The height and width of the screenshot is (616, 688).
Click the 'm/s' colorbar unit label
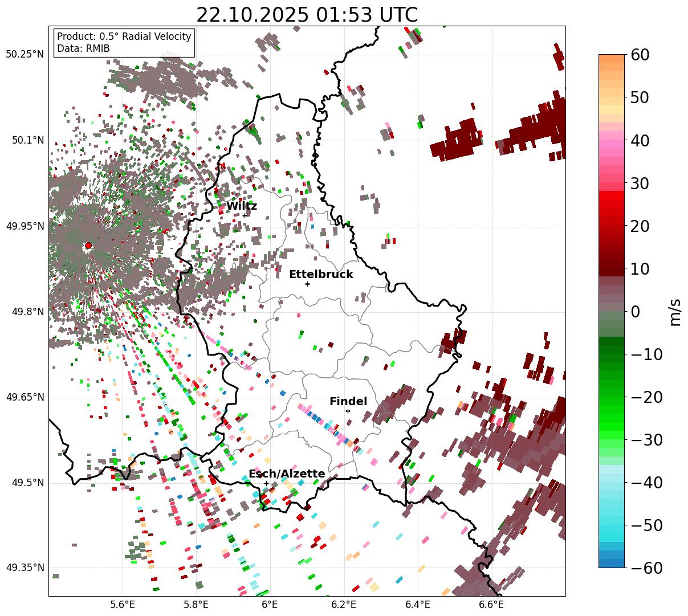click(x=675, y=312)
